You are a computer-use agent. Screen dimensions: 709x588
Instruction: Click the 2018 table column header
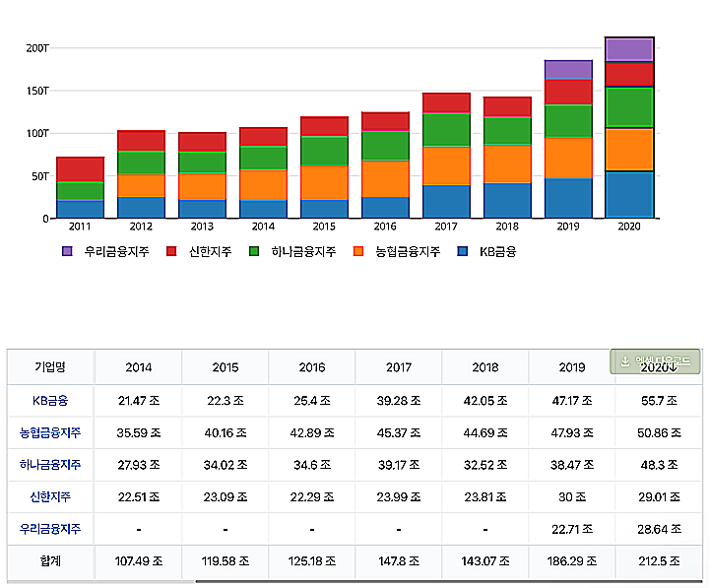point(485,367)
